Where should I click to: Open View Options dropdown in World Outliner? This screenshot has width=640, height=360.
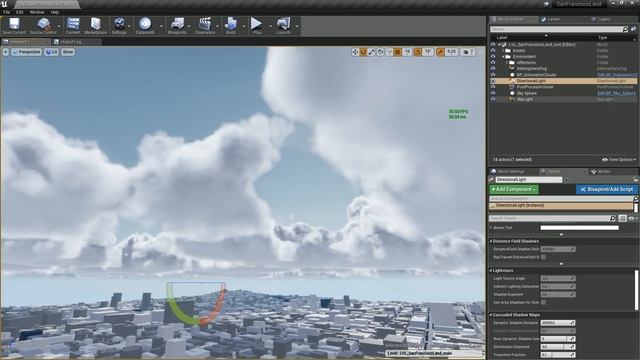pyautogui.click(x=619, y=160)
